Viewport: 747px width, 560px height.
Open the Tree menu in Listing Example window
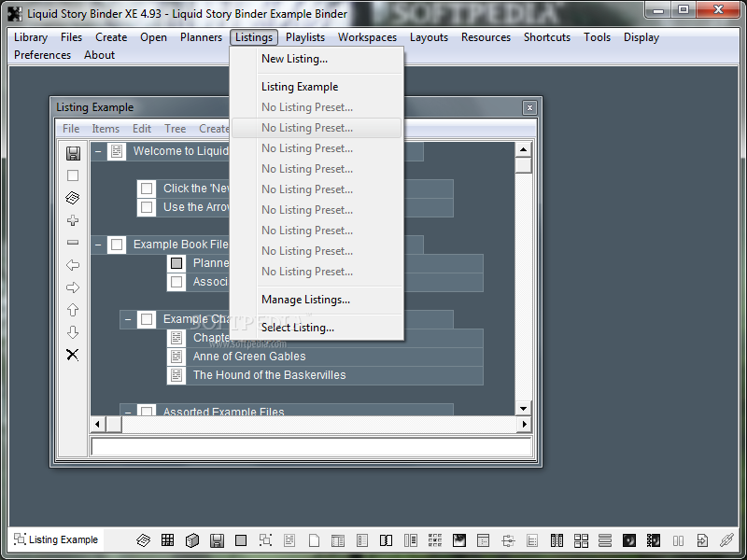pos(175,129)
